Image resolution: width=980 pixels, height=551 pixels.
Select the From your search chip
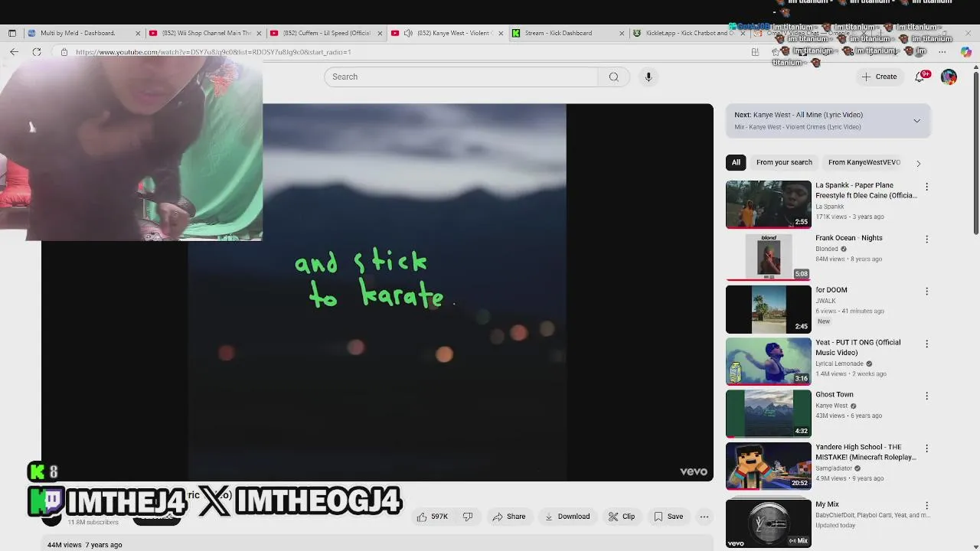[784, 162]
